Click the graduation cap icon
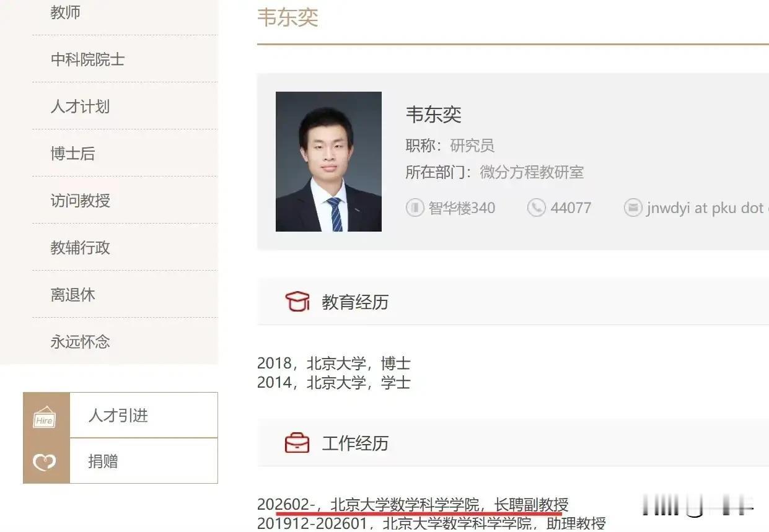769x532 pixels. click(297, 302)
